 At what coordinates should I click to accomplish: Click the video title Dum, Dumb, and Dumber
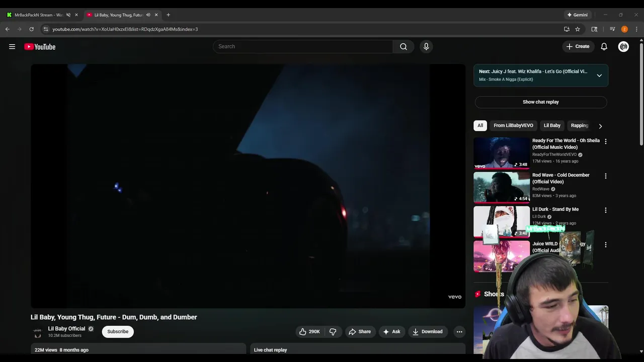coord(114,317)
